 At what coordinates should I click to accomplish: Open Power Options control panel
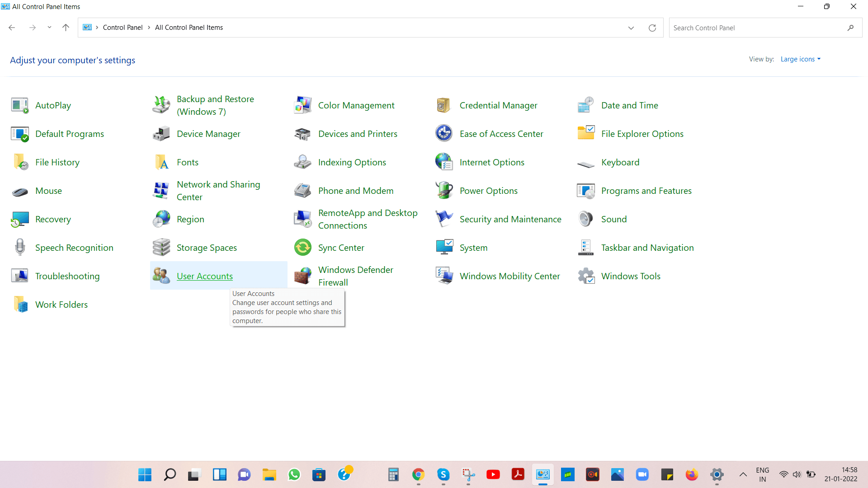(x=489, y=191)
